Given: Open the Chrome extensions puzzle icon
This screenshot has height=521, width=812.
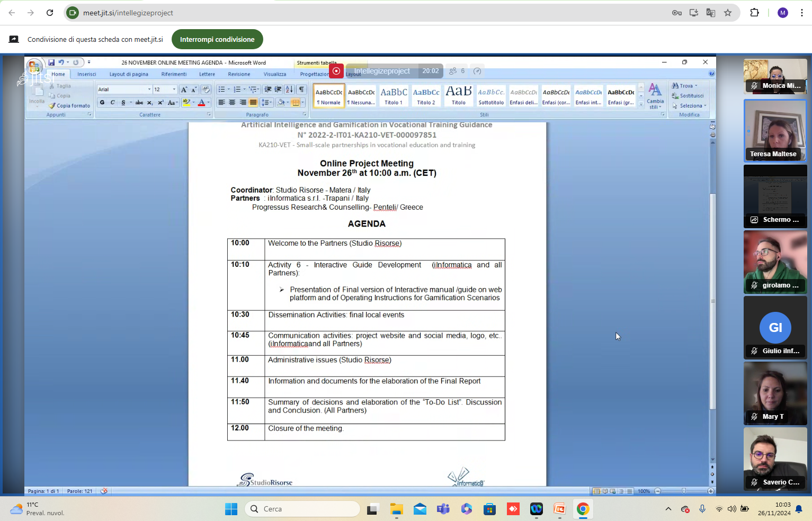Looking at the screenshot, I should pyautogui.click(x=755, y=13).
